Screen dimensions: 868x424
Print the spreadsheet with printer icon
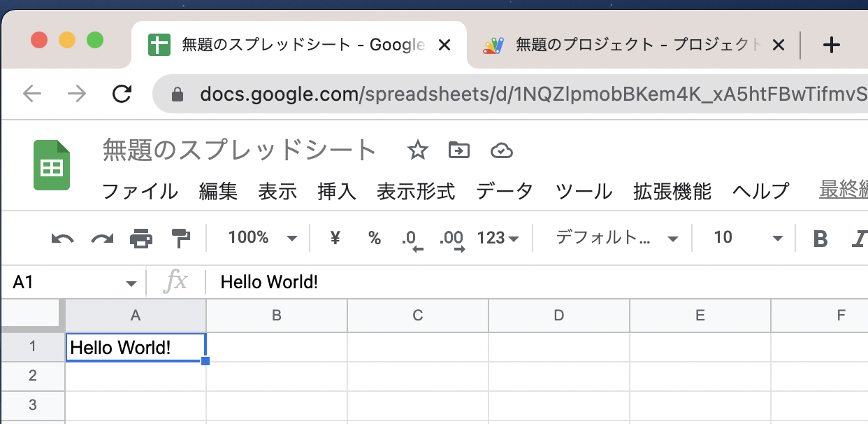(141, 239)
